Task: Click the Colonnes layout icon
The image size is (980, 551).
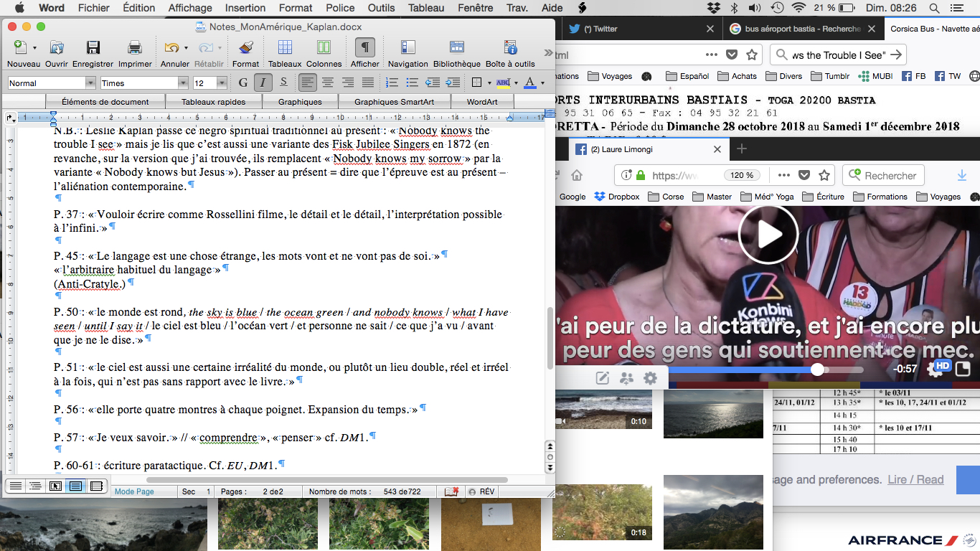Action: pos(324,48)
